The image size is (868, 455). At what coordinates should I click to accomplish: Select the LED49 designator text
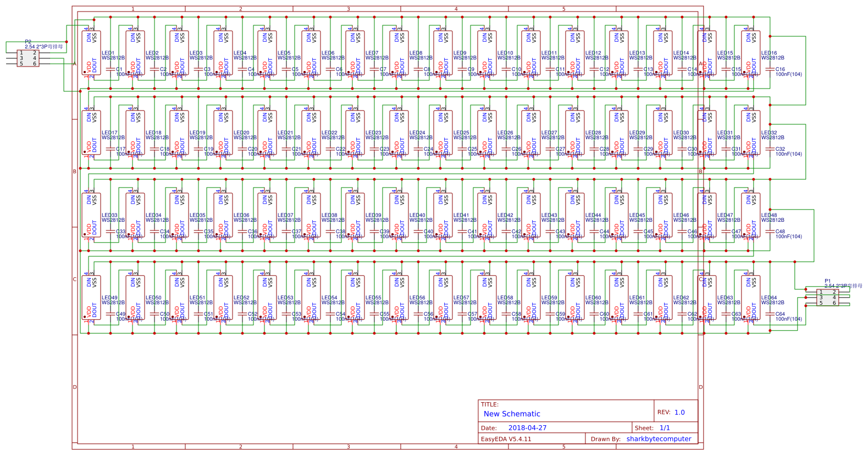(109, 298)
